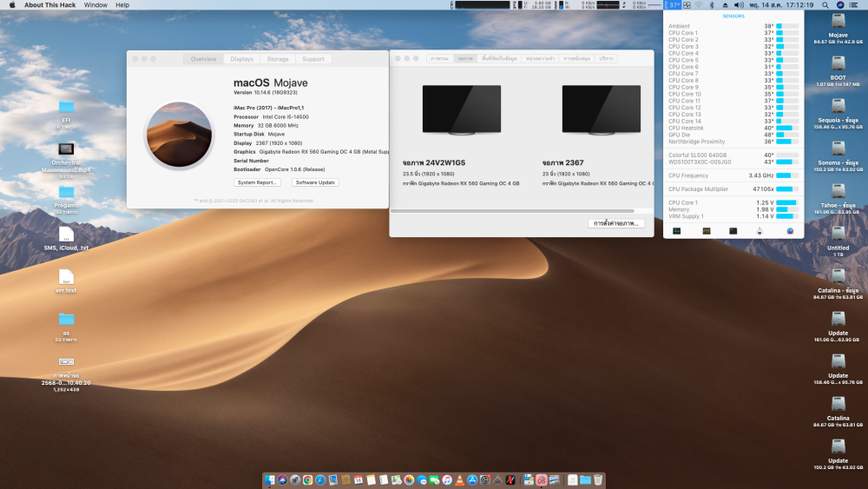Open SMS, iCloud .txt file on desktop
The image size is (868, 489).
[x=66, y=235]
